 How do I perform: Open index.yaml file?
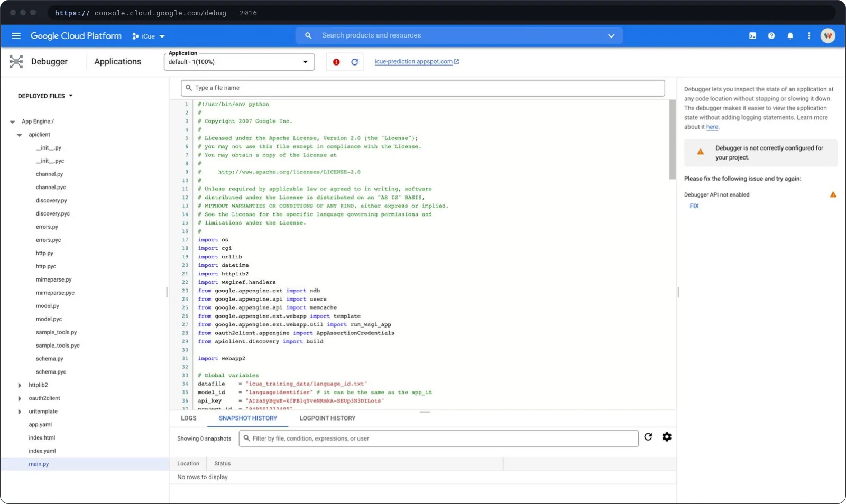point(42,451)
